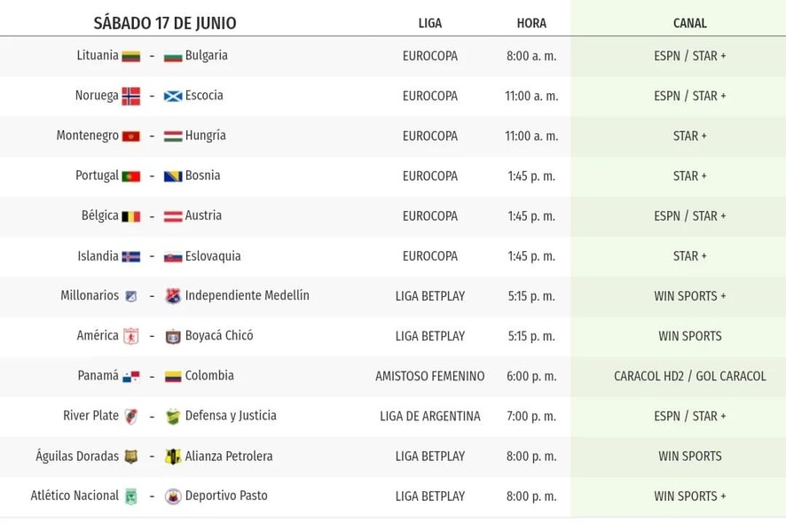
Task: Select the CANAL column header
Action: [690, 23]
